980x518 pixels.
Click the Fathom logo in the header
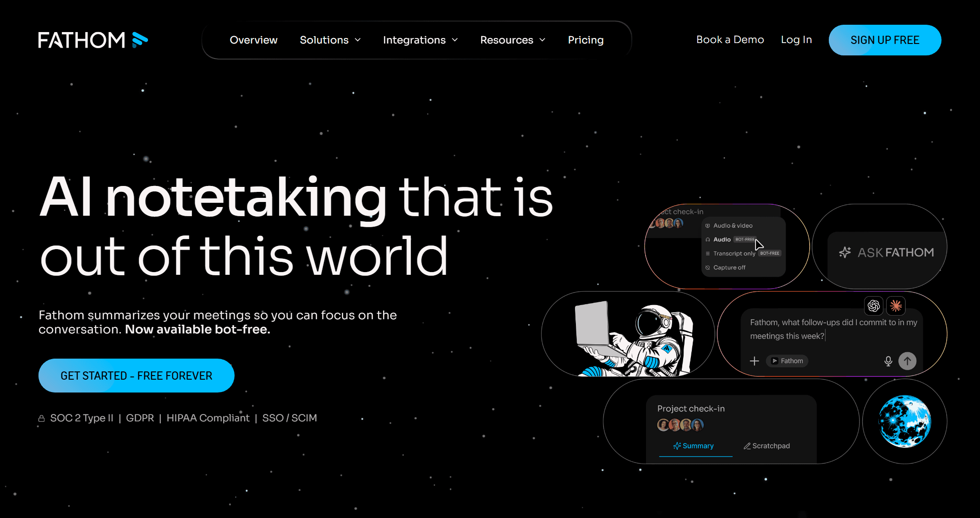(93, 40)
